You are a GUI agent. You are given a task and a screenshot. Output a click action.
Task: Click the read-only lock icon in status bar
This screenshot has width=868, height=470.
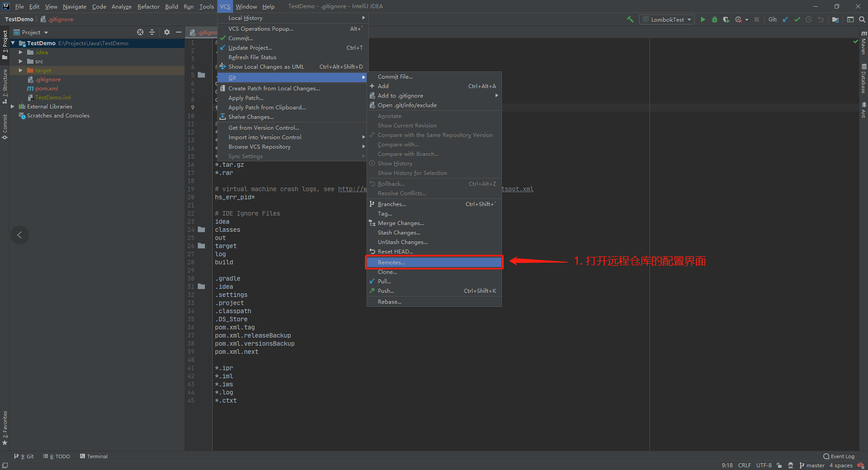(779, 465)
